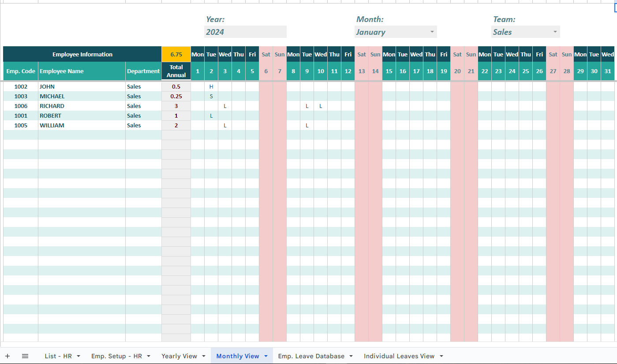Image resolution: width=617 pixels, height=364 pixels.
Task: Select the Year input field showing 2024
Action: [x=245, y=32]
